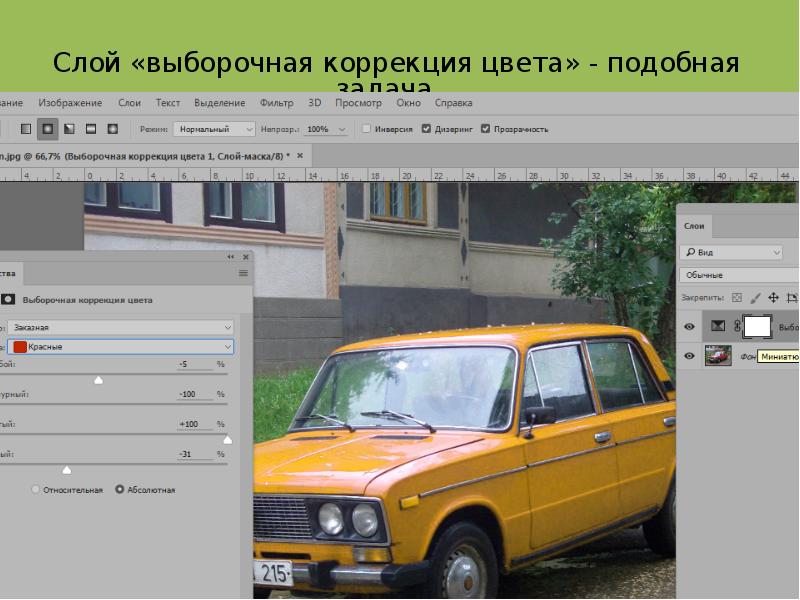Expand the Нормальный mode dropdown
The height and width of the screenshot is (600, 800).
[x=214, y=129]
